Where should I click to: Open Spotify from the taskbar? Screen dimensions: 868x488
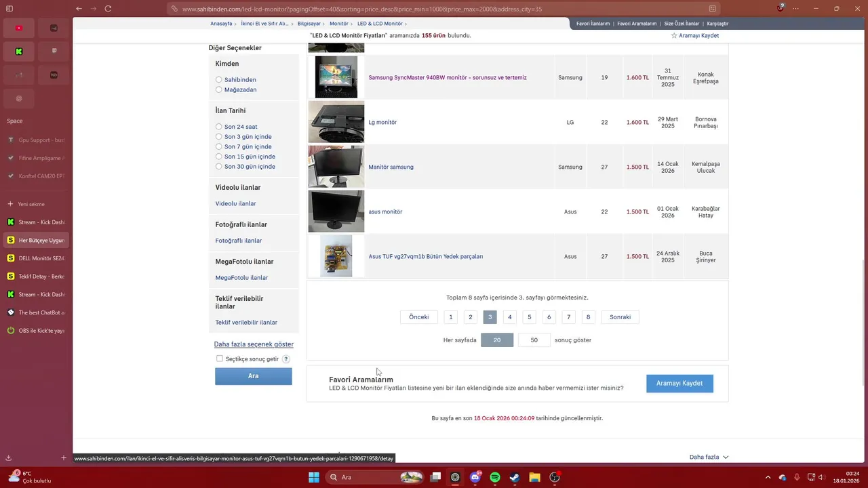pos(495,477)
